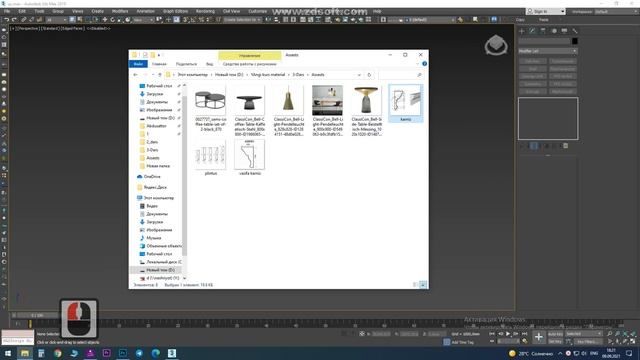This screenshot has height=360, width=640.
Task: Open the blue Файл tab in Explorer
Action: pyautogui.click(x=138, y=64)
